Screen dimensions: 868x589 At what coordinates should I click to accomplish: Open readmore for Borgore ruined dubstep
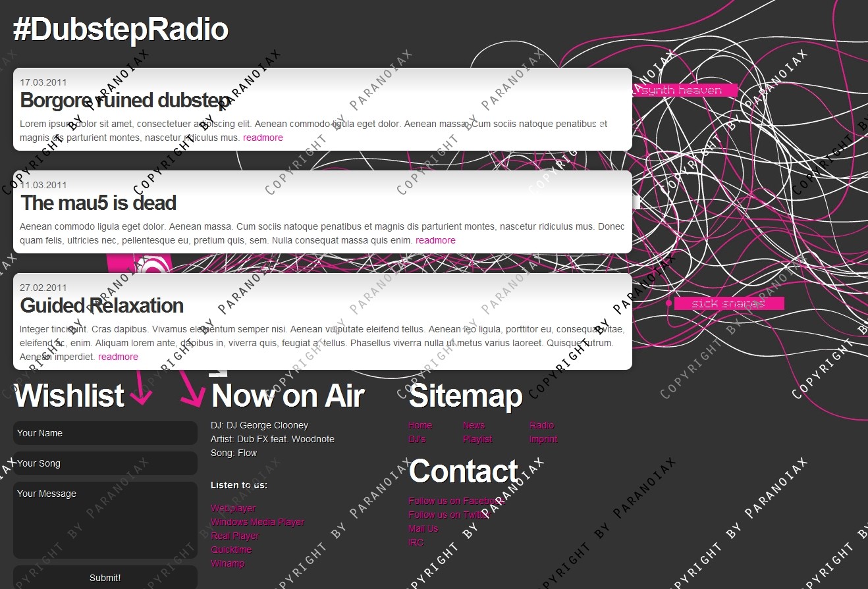click(x=263, y=138)
